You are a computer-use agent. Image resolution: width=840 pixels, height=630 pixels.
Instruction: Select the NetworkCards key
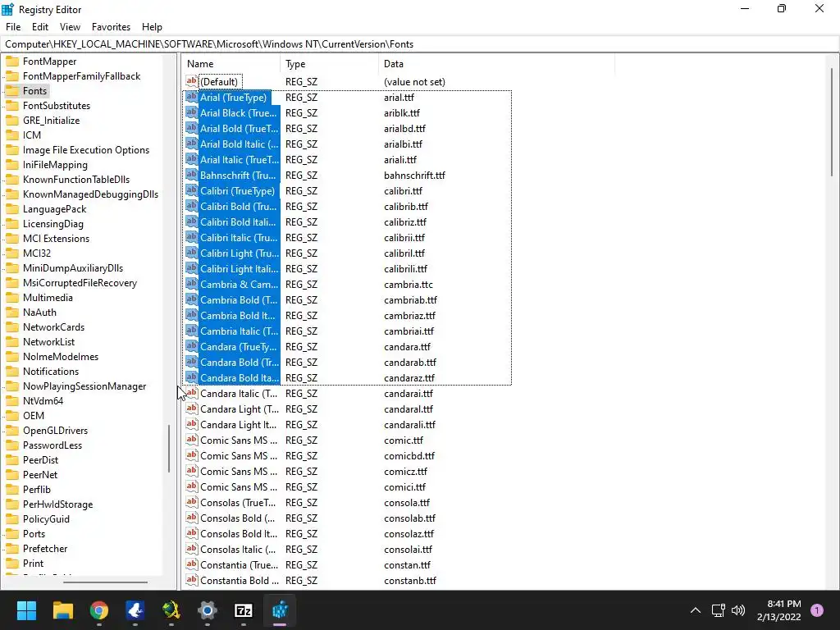pos(53,326)
